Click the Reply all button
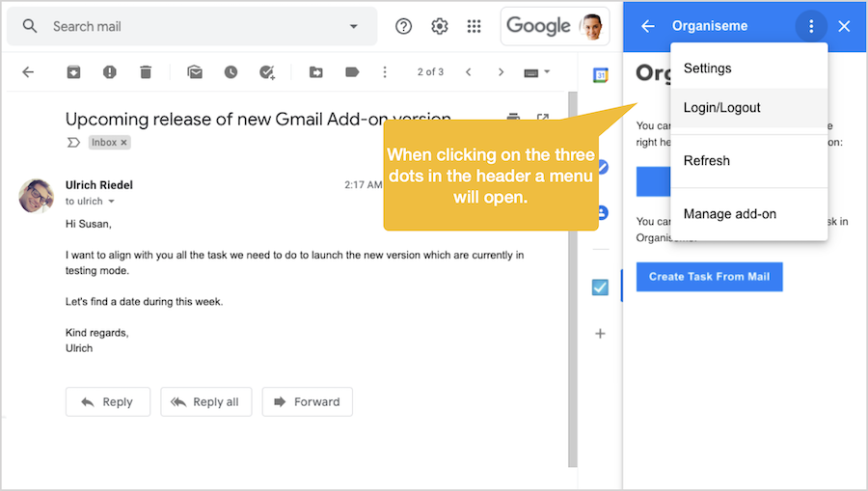 [205, 402]
